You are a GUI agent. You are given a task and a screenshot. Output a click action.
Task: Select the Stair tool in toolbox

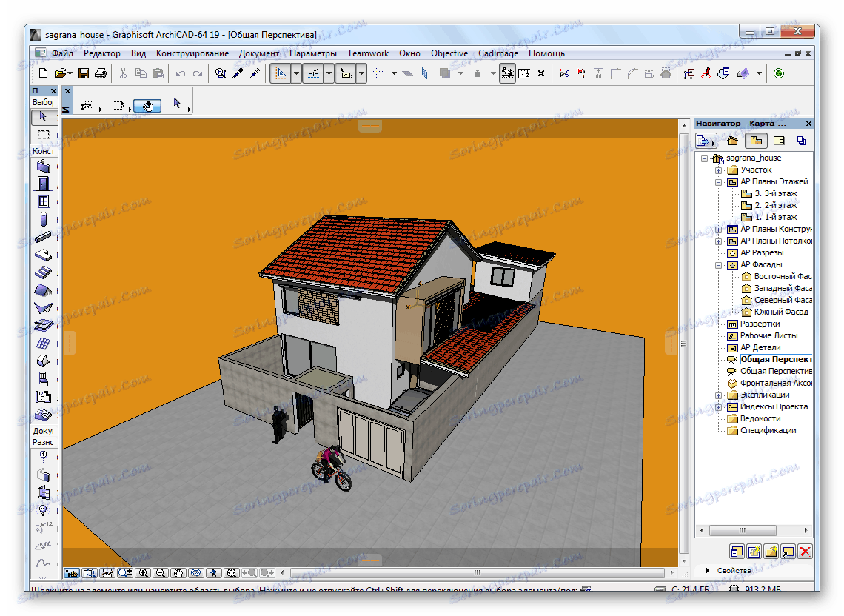[x=43, y=272]
